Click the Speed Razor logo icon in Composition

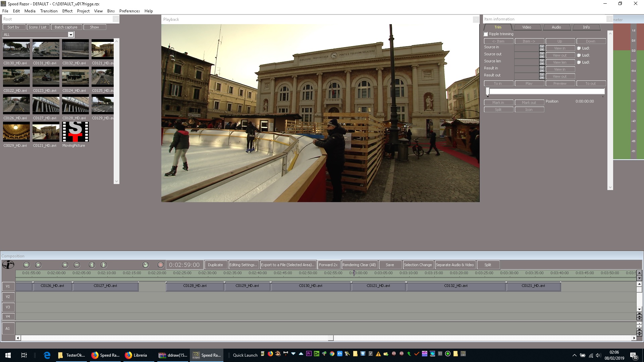point(8,265)
